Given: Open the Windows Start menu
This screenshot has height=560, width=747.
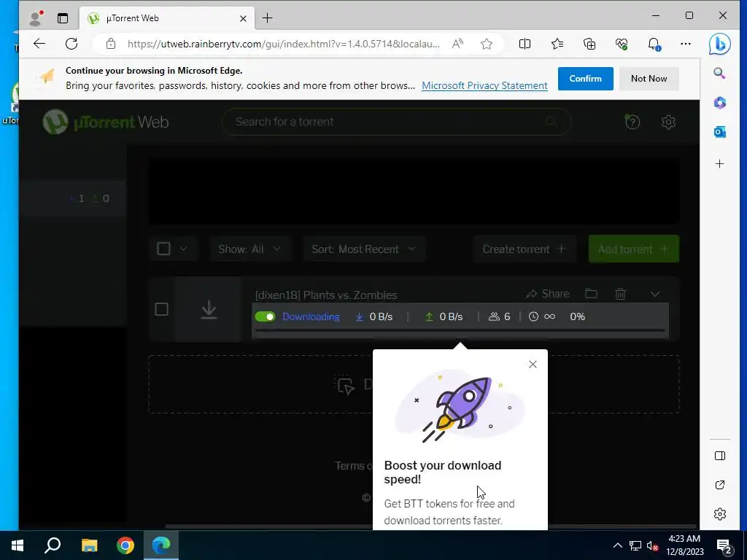Looking at the screenshot, I should 18,545.
